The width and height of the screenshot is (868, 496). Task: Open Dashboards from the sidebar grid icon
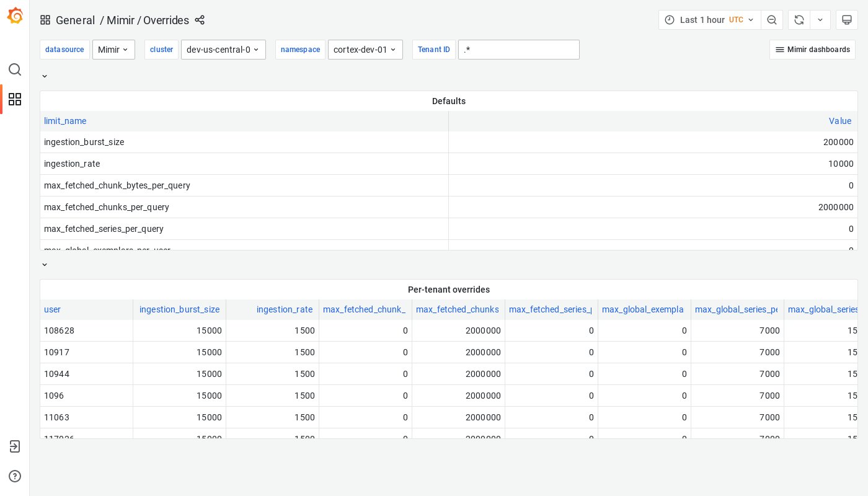pyautogui.click(x=15, y=99)
